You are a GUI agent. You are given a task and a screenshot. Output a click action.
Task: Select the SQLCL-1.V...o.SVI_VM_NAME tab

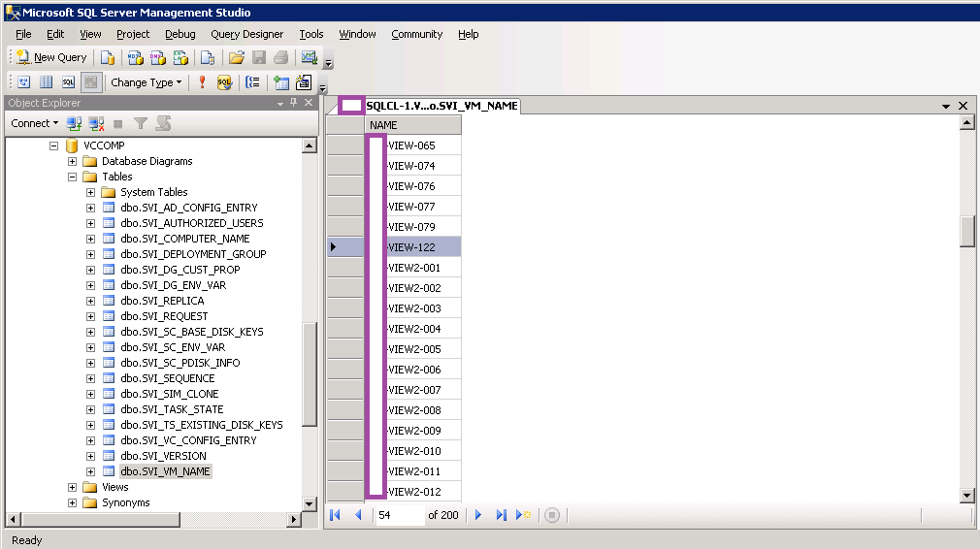point(441,106)
